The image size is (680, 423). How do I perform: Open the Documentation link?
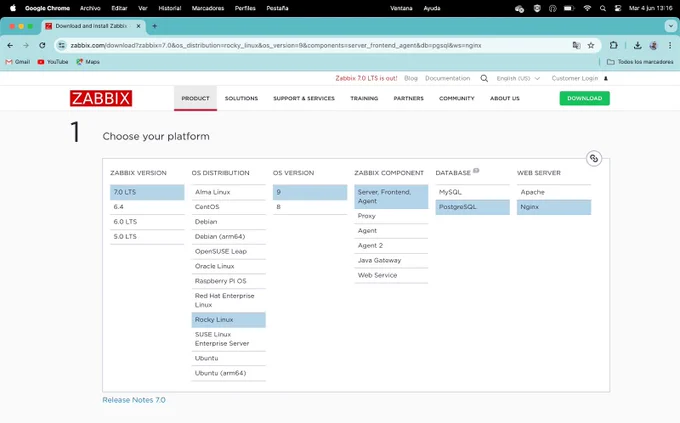point(448,79)
